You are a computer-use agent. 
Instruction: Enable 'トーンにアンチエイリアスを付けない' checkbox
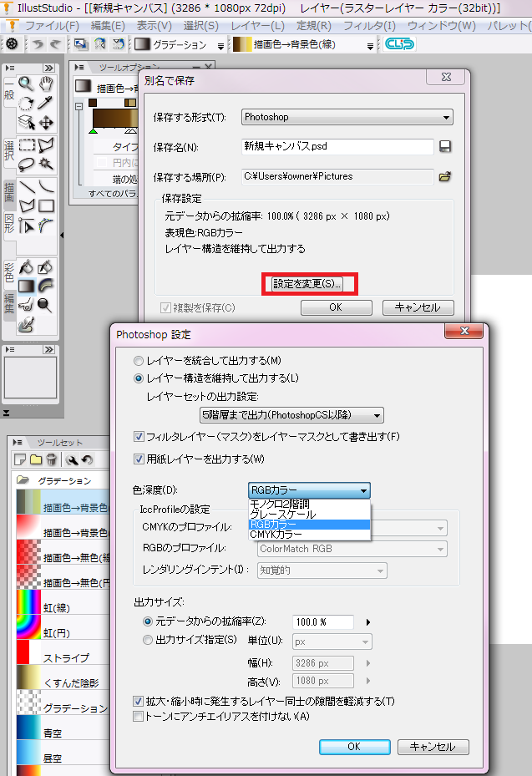[139, 716]
